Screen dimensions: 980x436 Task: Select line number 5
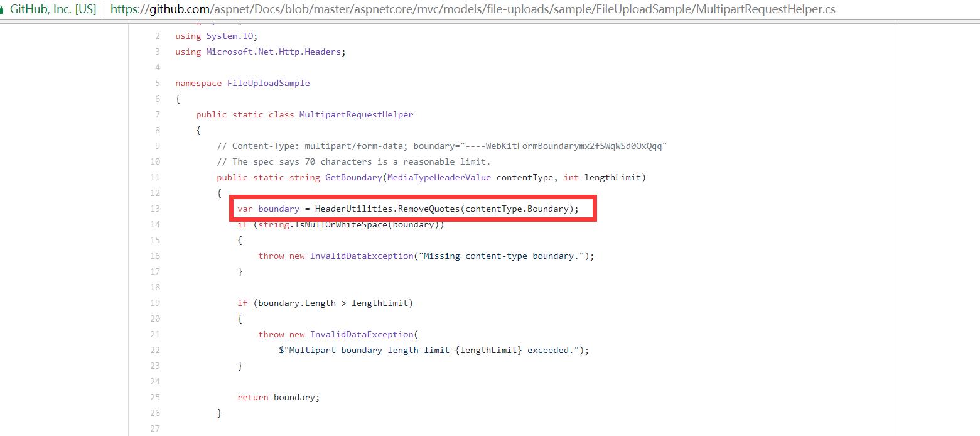[157, 83]
